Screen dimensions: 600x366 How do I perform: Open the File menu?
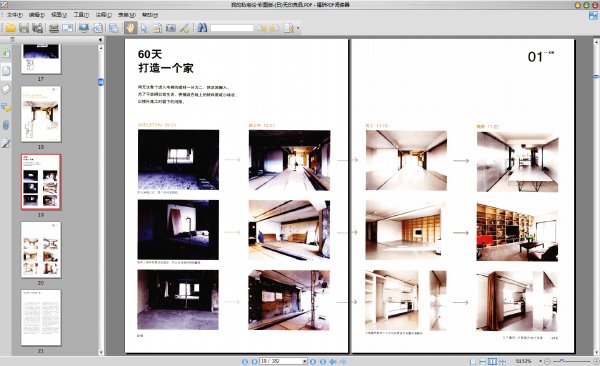[x=15, y=15]
